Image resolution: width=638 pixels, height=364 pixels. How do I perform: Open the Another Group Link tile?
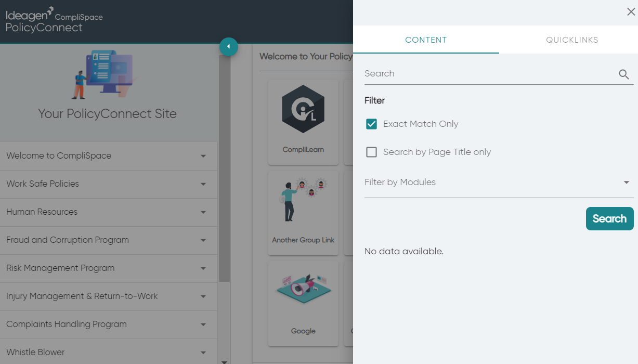pos(303,213)
